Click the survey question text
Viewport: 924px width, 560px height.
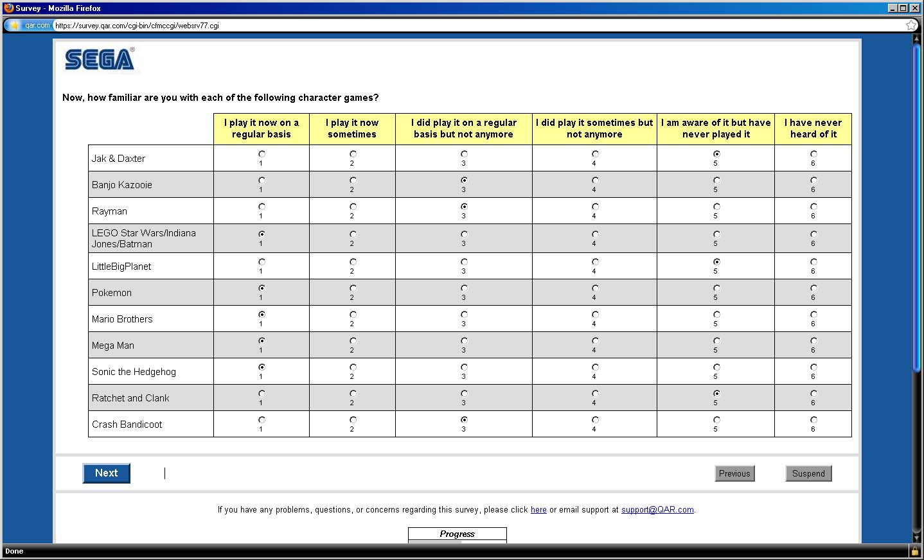coord(220,98)
